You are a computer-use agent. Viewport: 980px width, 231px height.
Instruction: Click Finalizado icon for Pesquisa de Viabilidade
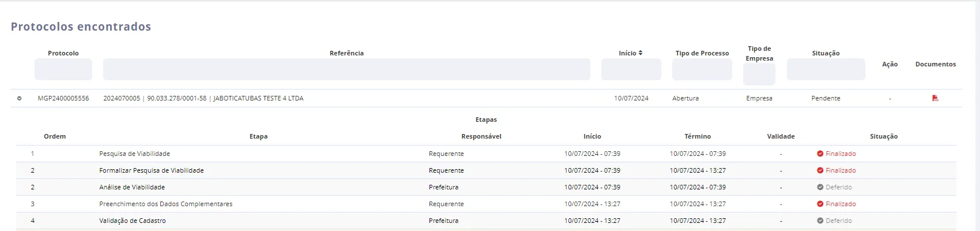(x=820, y=154)
